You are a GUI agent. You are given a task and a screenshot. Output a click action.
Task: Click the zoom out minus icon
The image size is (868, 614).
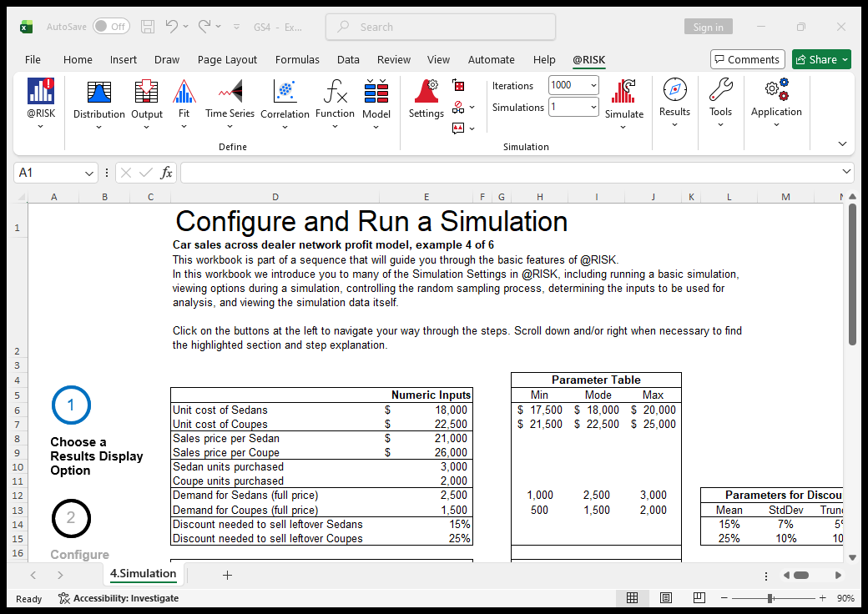724,598
